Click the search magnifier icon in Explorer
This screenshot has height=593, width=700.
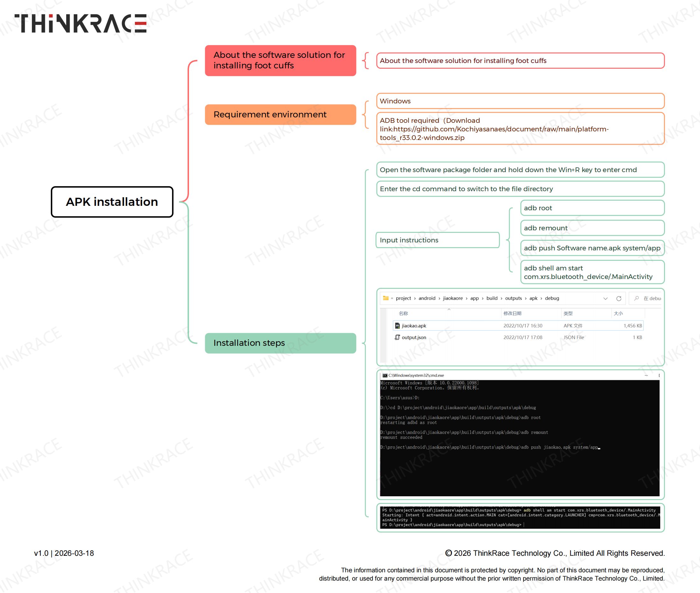click(x=636, y=298)
